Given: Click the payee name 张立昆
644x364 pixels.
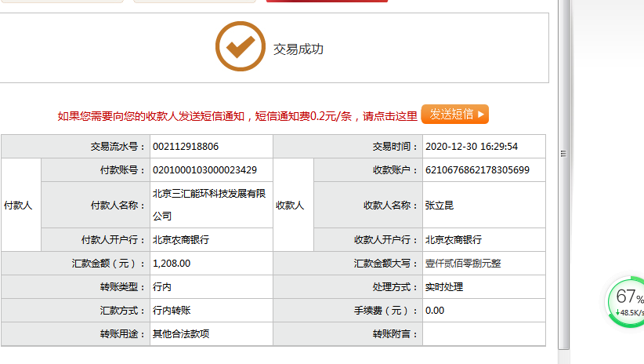Looking at the screenshot, I should click(x=440, y=205).
